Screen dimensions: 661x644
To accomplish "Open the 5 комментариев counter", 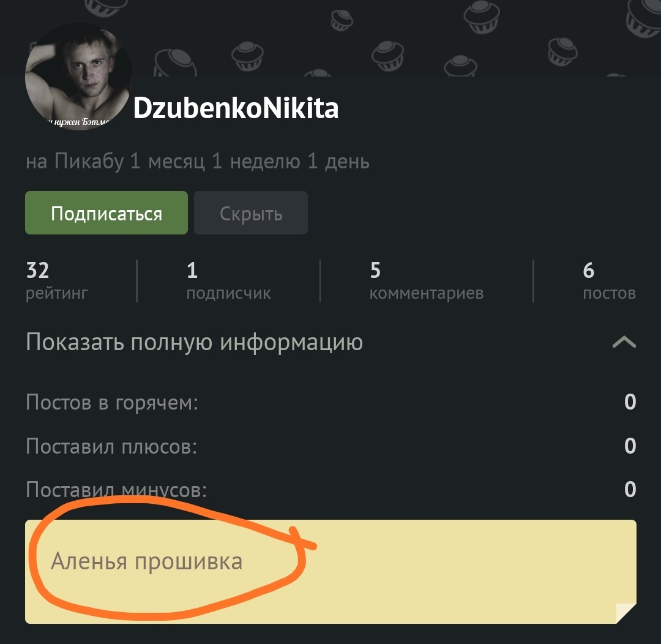I will [426, 280].
